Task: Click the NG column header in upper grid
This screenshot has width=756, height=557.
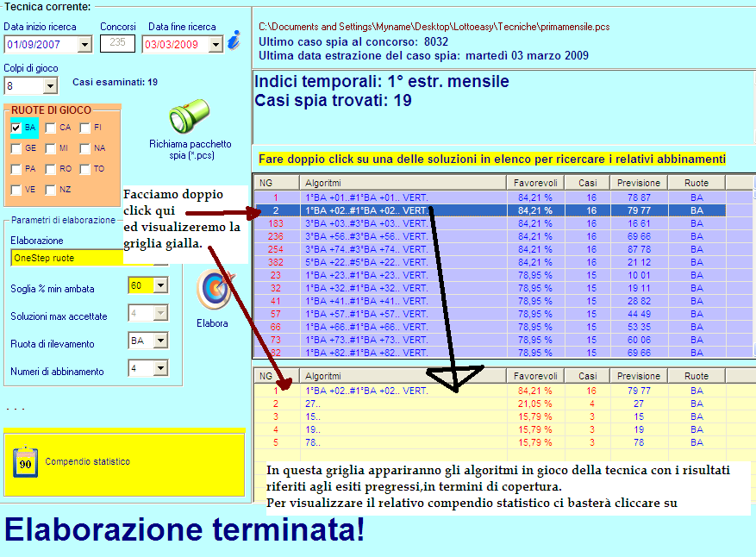Action: pos(276,183)
